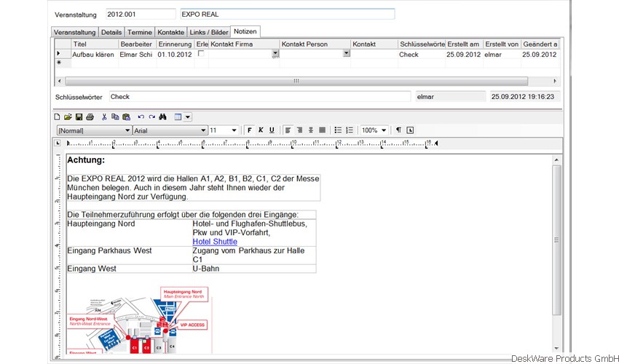Click the Veranstaltung number field 2012.001

(x=141, y=15)
